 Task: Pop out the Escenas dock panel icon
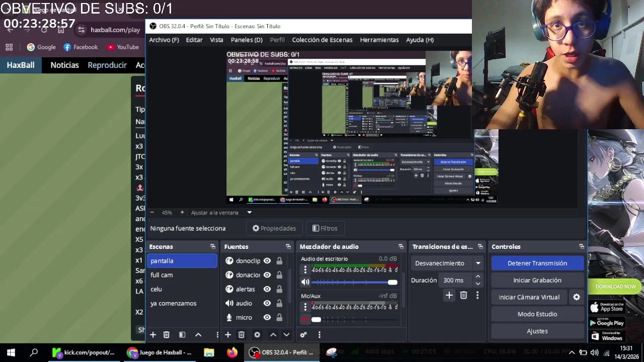pyautogui.click(x=213, y=247)
